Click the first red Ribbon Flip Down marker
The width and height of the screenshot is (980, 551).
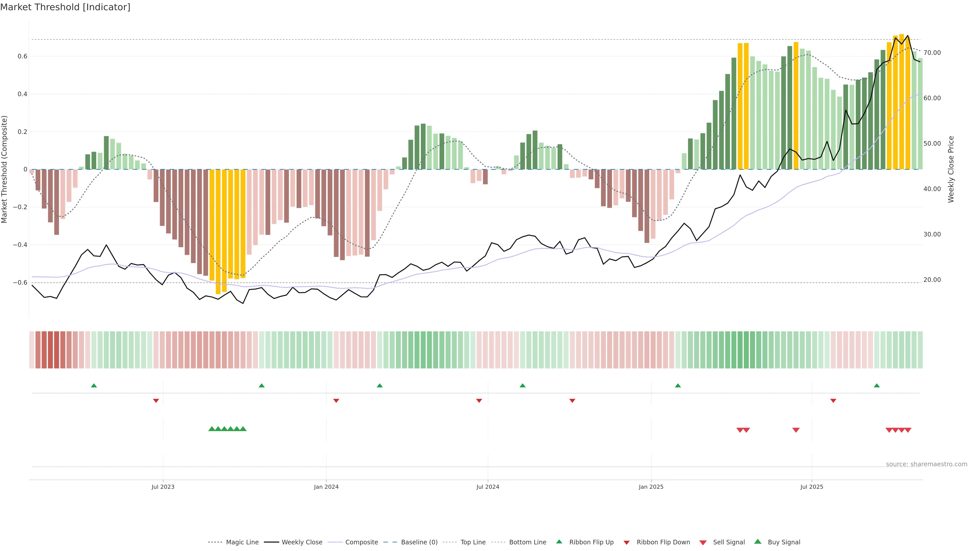(x=156, y=400)
